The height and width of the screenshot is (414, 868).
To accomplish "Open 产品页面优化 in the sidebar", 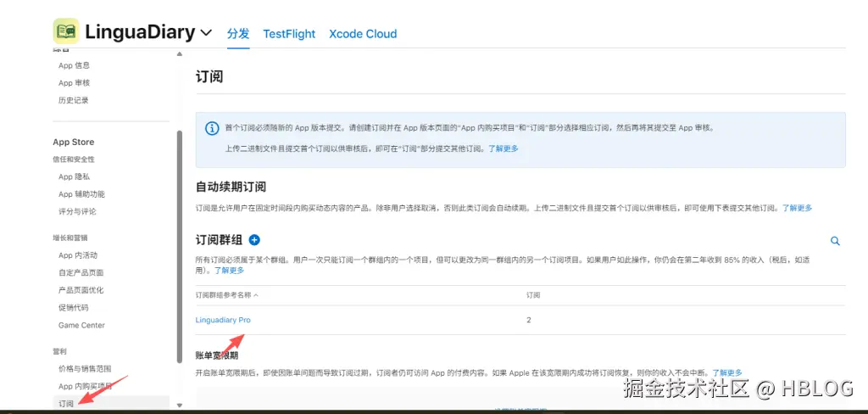I will click(81, 290).
